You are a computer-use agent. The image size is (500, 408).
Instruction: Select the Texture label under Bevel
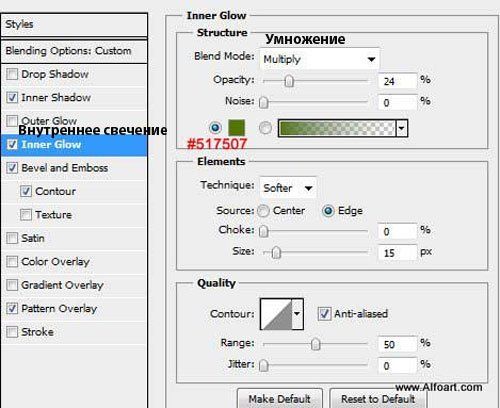[x=53, y=215]
